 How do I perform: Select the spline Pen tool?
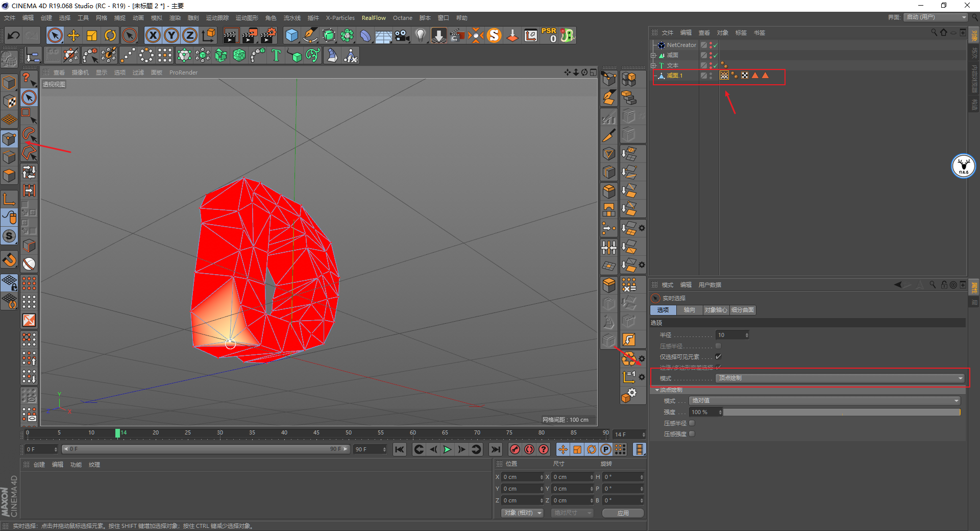pyautogui.click(x=310, y=35)
